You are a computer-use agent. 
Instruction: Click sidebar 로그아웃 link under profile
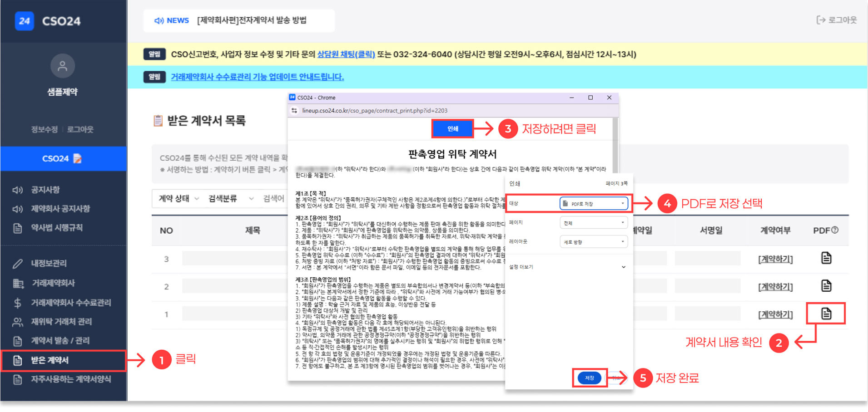coord(80,129)
